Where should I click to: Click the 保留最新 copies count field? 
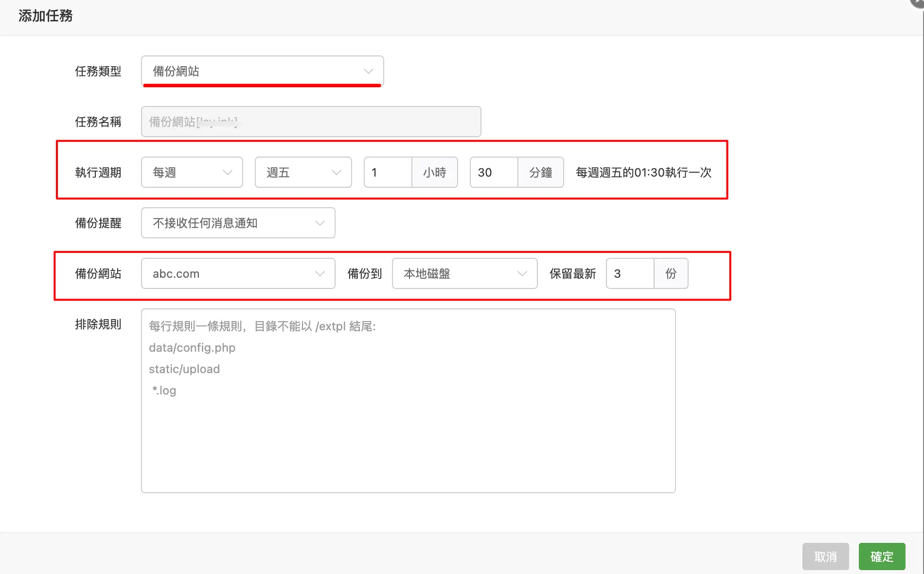[630, 273]
